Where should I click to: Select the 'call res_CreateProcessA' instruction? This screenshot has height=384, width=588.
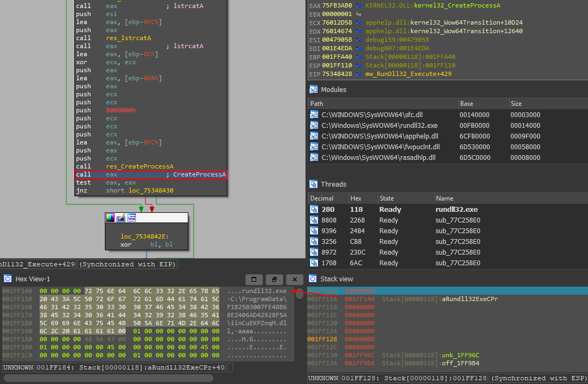click(x=125, y=166)
